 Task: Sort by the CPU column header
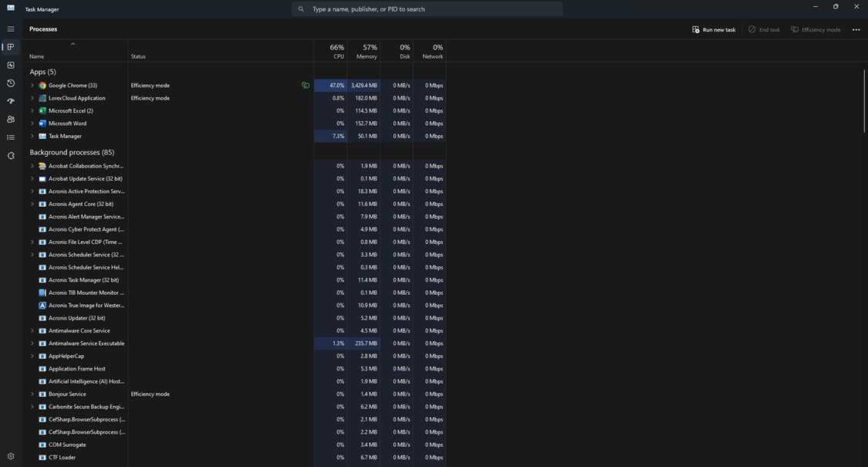coord(330,51)
